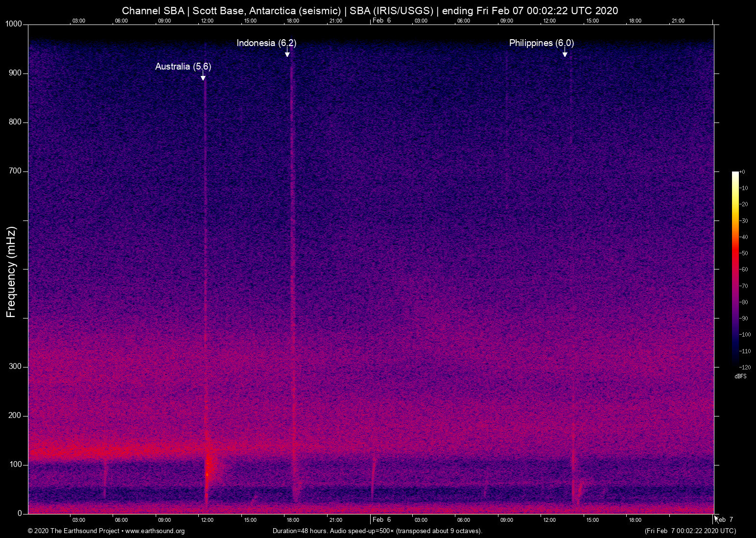The height and width of the screenshot is (538, 756).
Task: Click the Feb 6 date marker on top axis
Action: [x=381, y=21]
